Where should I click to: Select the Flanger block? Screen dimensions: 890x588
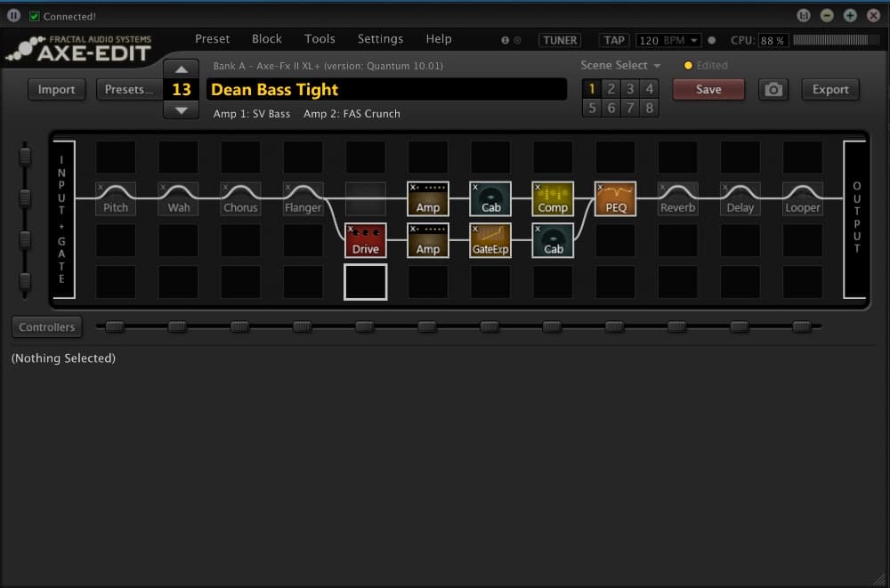coord(303,198)
